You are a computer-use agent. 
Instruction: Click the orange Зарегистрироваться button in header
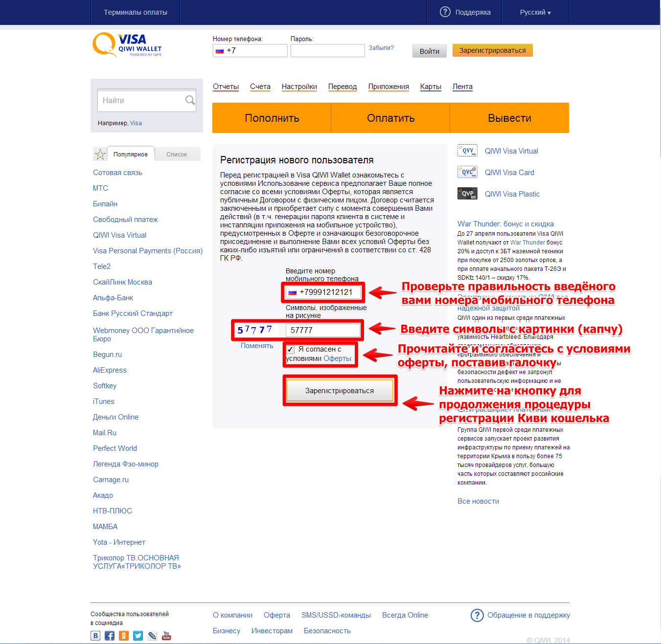(x=492, y=50)
